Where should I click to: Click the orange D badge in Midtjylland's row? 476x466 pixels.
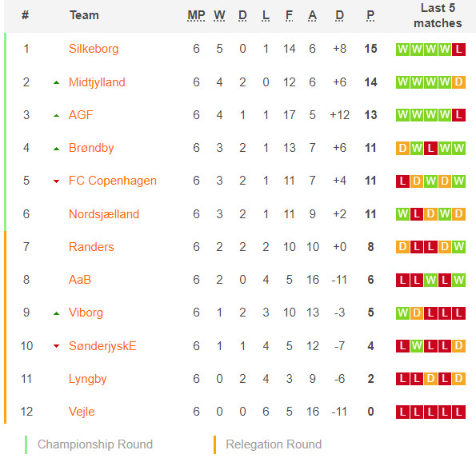[x=458, y=82]
